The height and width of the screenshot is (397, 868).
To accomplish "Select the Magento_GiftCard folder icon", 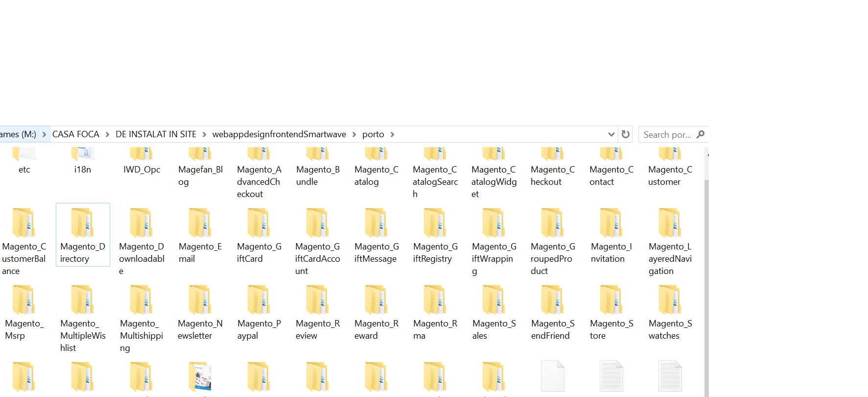I will point(258,223).
